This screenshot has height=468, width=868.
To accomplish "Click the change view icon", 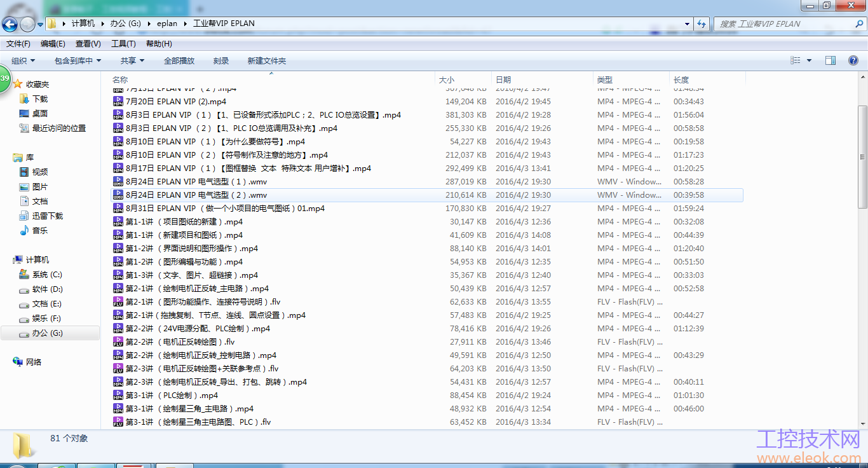I will (796, 60).
